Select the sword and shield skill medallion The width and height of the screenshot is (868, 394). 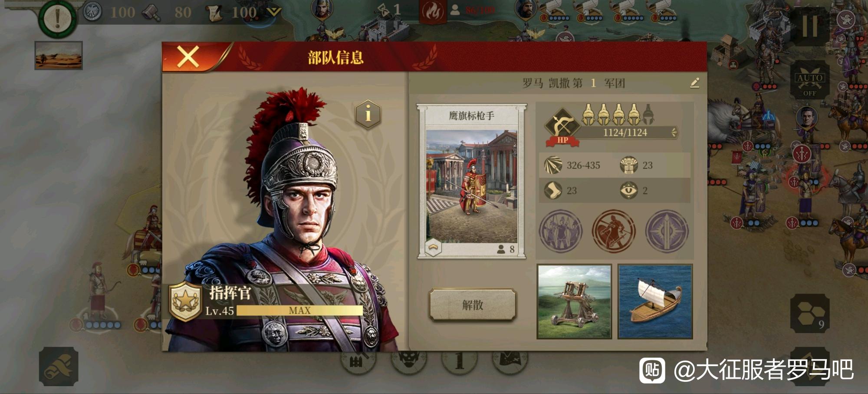coord(667,231)
